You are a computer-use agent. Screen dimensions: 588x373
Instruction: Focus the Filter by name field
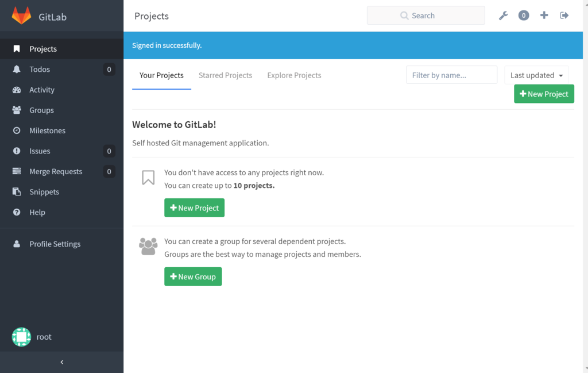pyautogui.click(x=451, y=75)
